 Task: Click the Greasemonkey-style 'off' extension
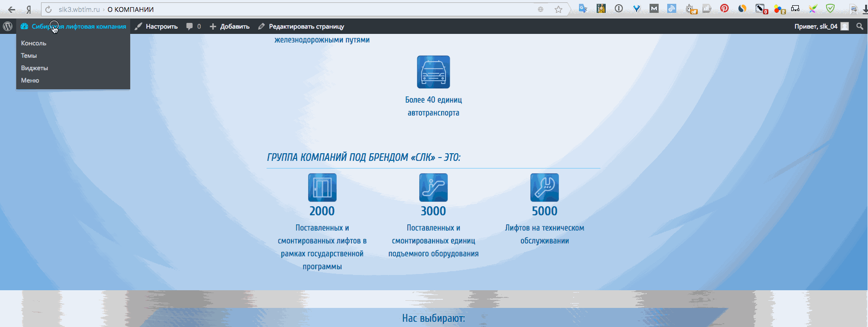point(691,9)
